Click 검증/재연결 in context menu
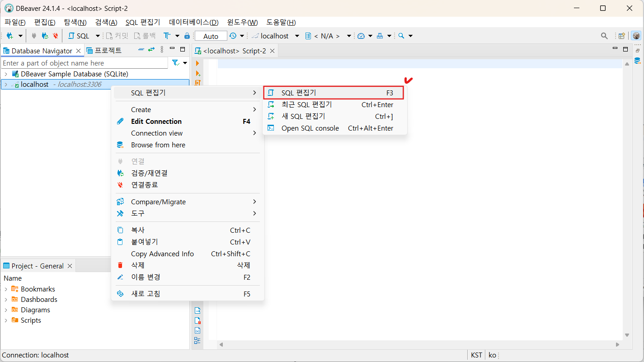The image size is (644, 362). click(188, 173)
